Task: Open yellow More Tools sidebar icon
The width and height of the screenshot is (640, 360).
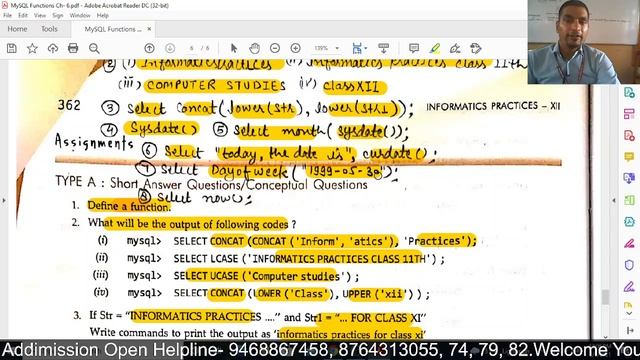Action: [629, 305]
